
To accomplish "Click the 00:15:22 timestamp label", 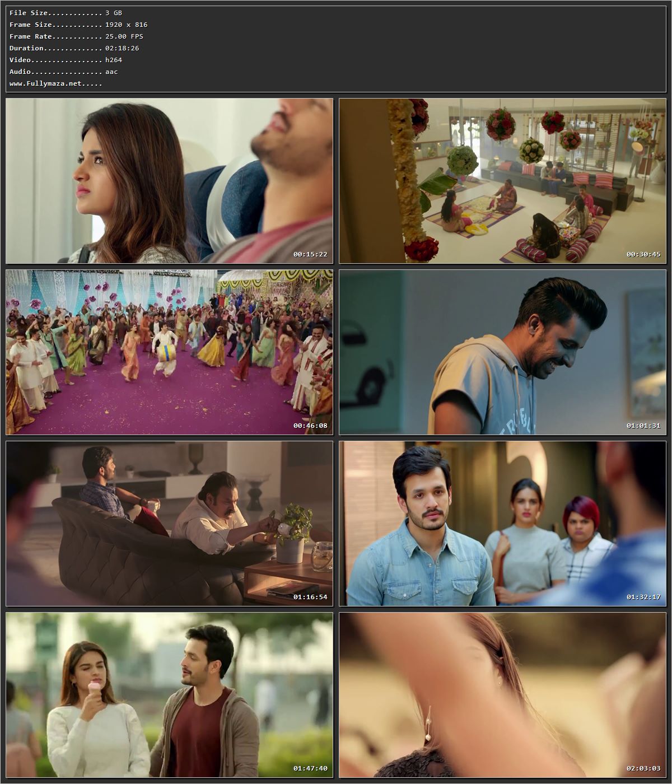I will click(x=310, y=254).
